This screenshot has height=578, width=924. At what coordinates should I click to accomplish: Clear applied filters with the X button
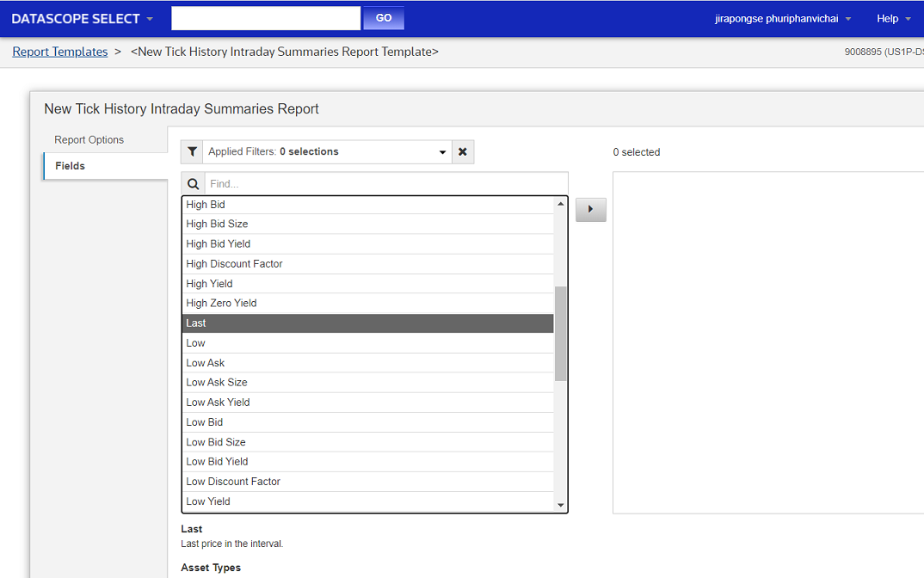[x=463, y=151]
